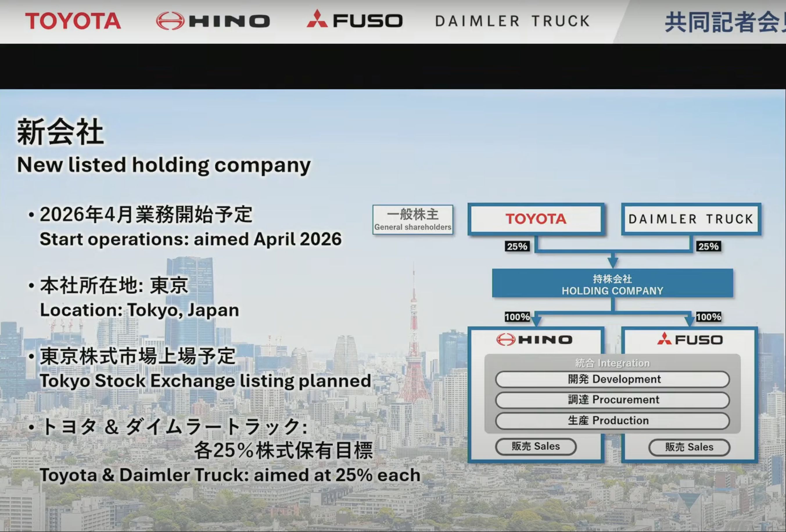
Task: Click the DAIMLER TRUCK logo in the header
Action: [x=512, y=21]
